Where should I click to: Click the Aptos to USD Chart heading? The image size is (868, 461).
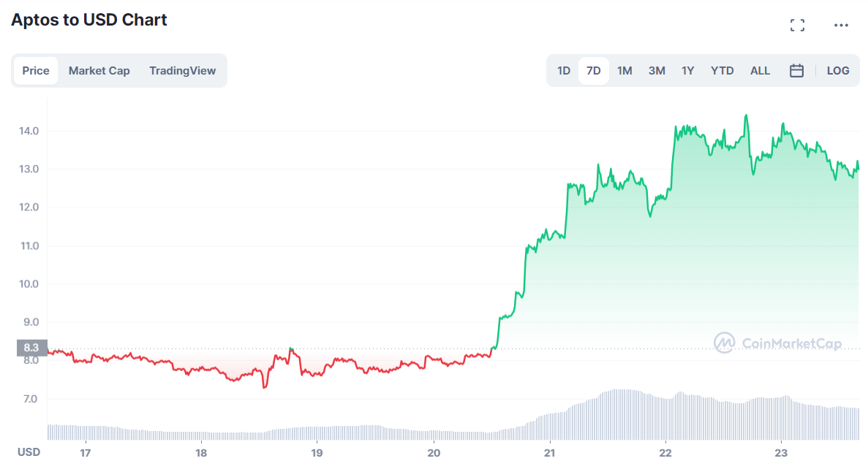click(x=89, y=20)
